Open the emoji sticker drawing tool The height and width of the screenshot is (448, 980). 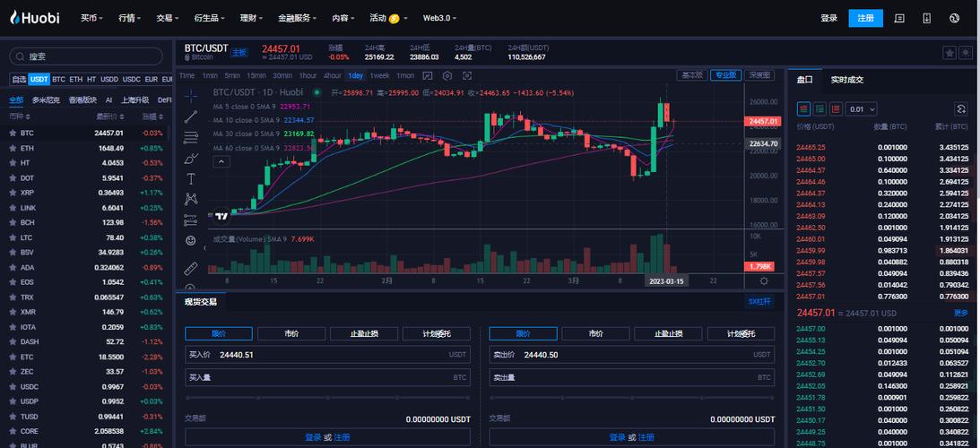[190, 241]
